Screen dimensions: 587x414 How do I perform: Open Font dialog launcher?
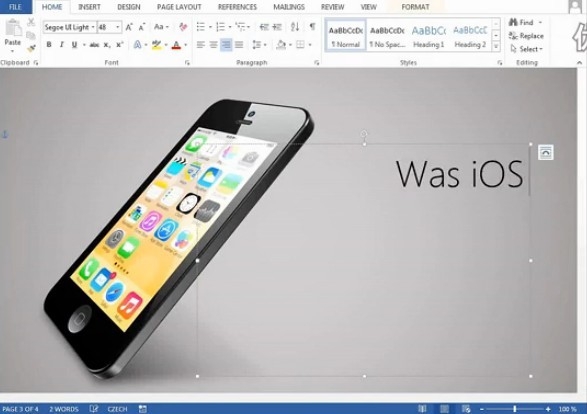(187, 63)
